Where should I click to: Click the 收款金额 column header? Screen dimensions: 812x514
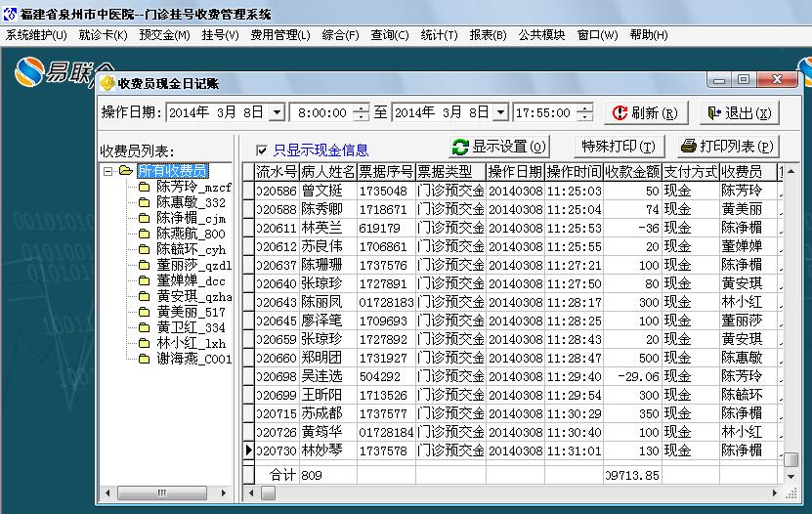click(633, 172)
